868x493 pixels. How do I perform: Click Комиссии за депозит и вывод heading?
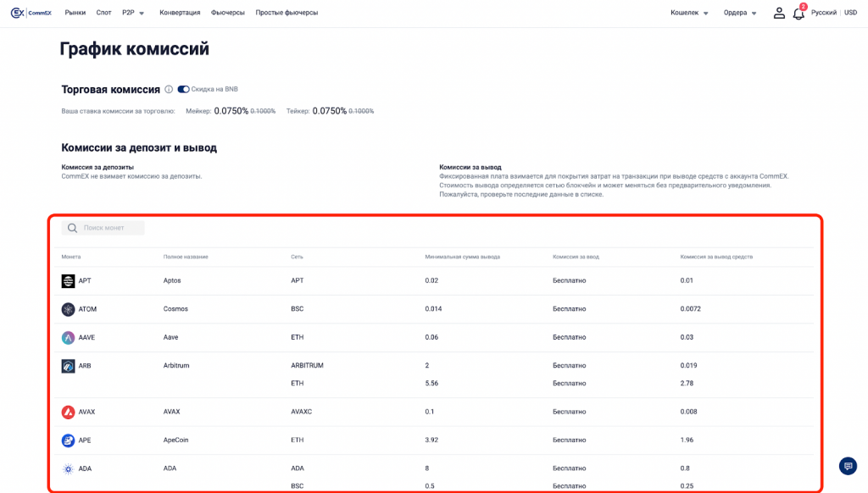click(139, 147)
